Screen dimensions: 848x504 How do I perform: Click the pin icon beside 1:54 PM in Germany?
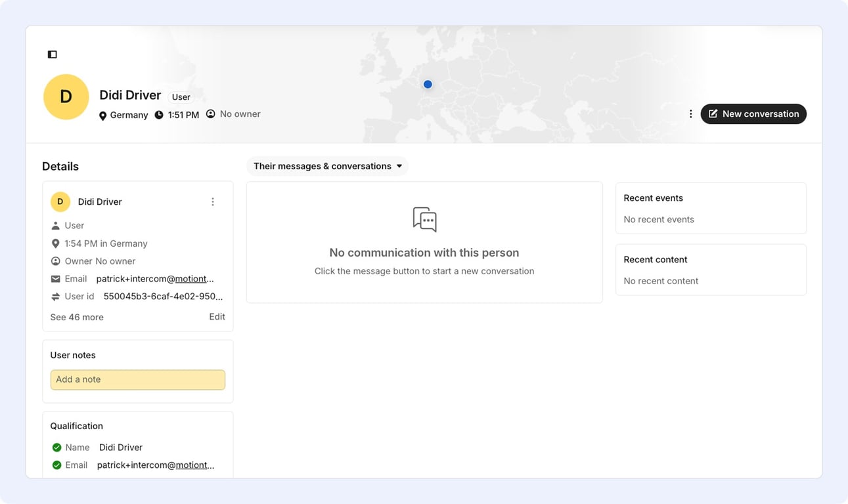(55, 243)
